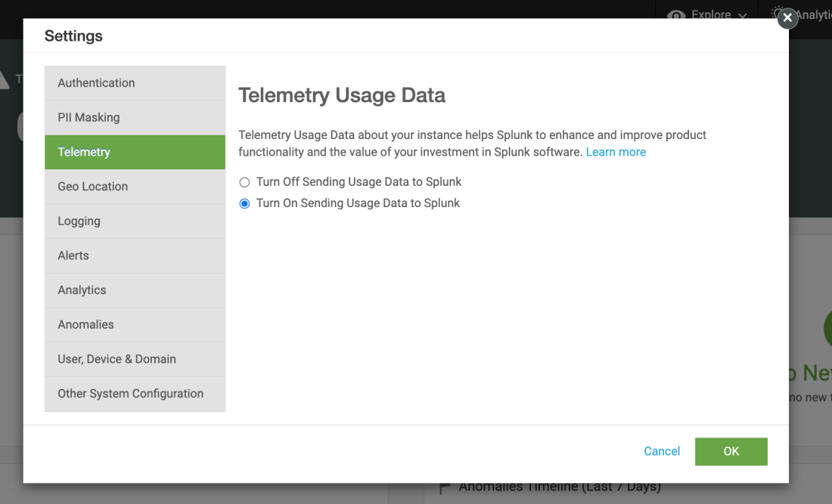This screenshot has height=504, width=832.
Task: Click the Anomalies Timeline flag icon
Action: [x=445, y=487]
